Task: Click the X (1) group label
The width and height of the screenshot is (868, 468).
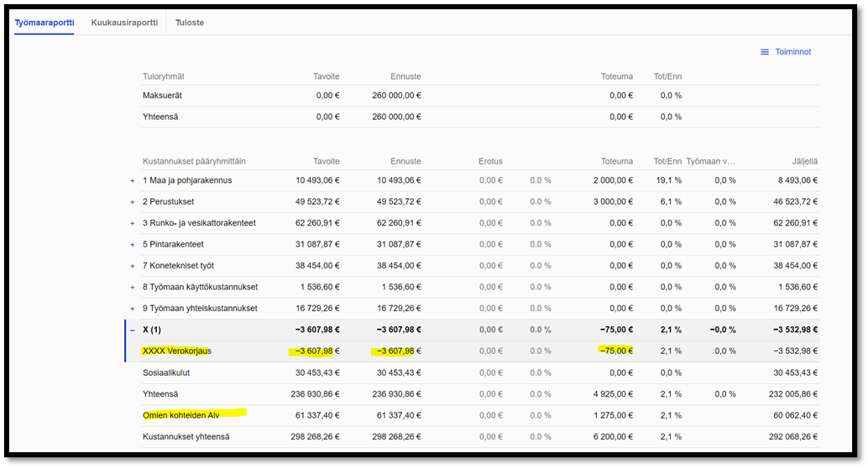Action: pyautogui.click(x=152, y=330)
